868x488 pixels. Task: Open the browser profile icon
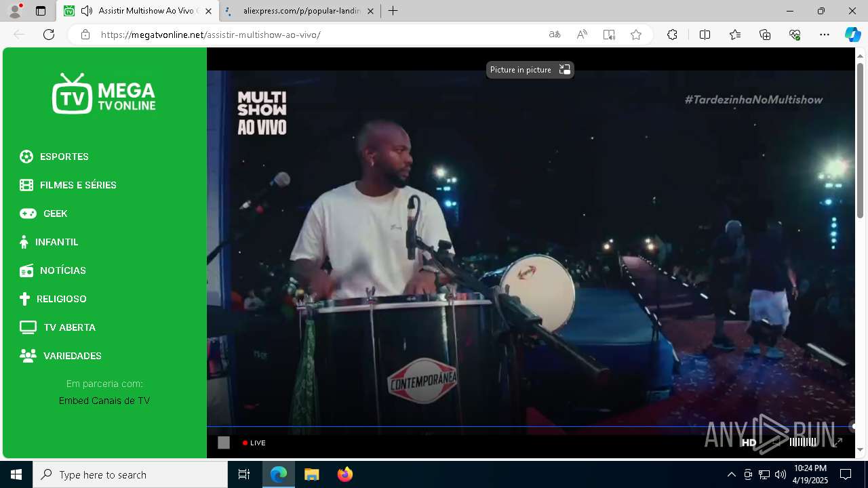(15, 11)
